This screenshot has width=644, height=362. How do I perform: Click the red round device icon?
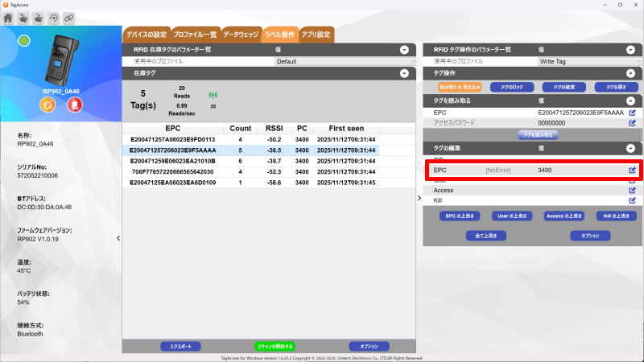click(74, 105)
